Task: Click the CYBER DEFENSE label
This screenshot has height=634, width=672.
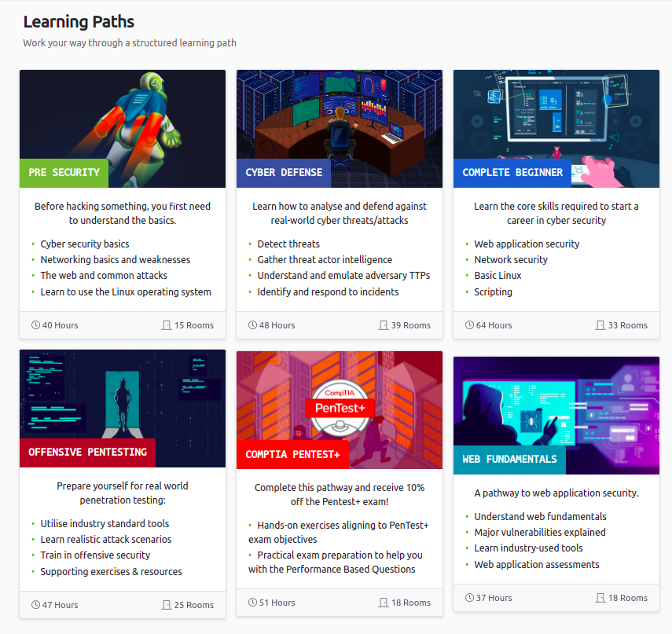Action: pos(284,173)
